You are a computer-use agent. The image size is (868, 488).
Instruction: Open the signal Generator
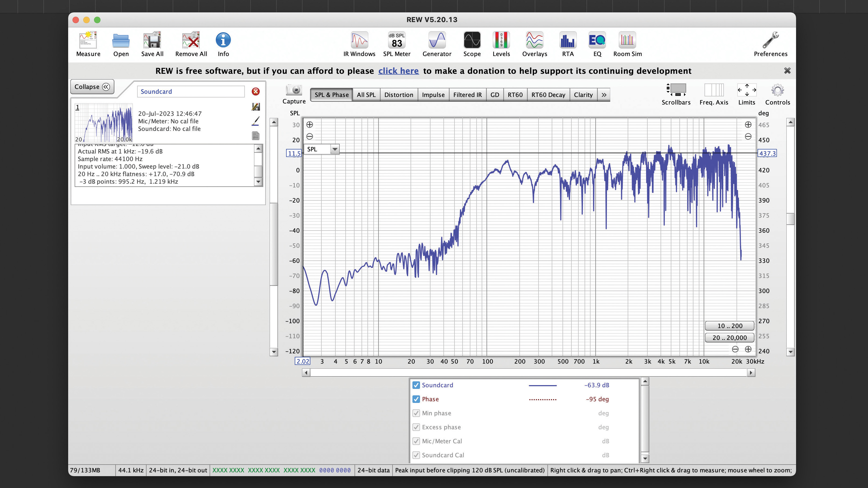[437, 44]
